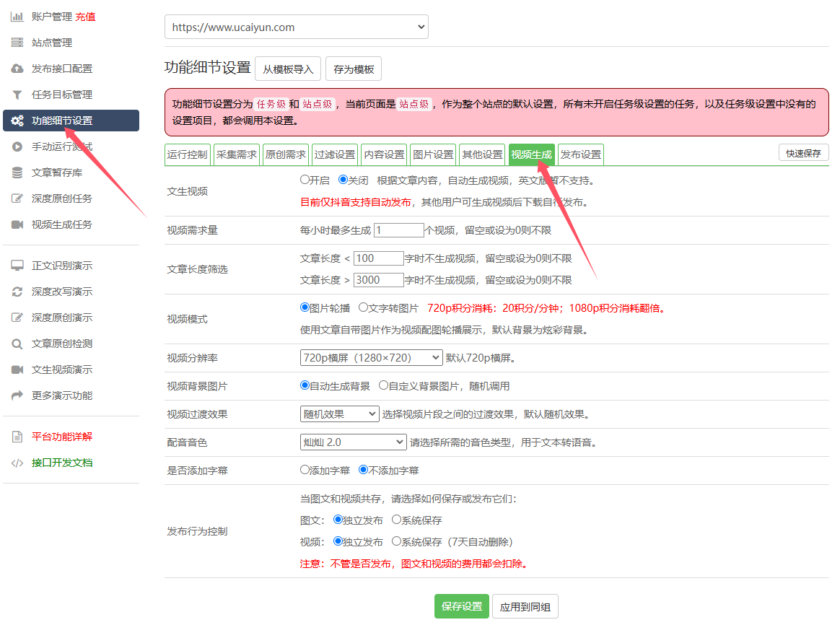Select 关闭 radio for 文生视频
Image resolution: width=840 pixels, height=625 pixels.
point(343,180)
